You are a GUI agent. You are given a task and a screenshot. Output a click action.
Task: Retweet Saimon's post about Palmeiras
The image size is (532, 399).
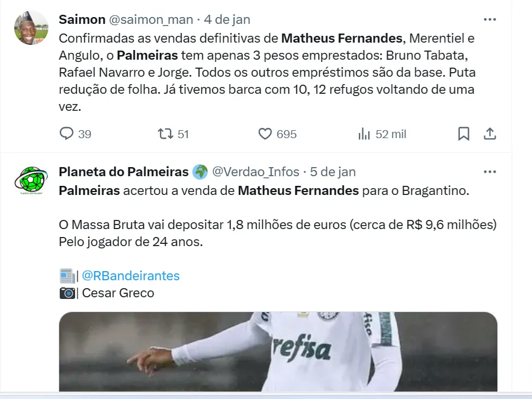[x=166, y=134]
